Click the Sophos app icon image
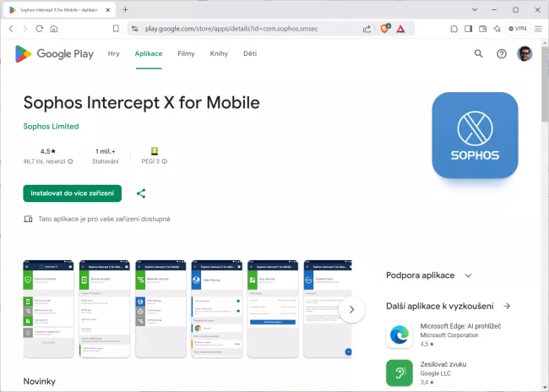 tap(475, 135)
